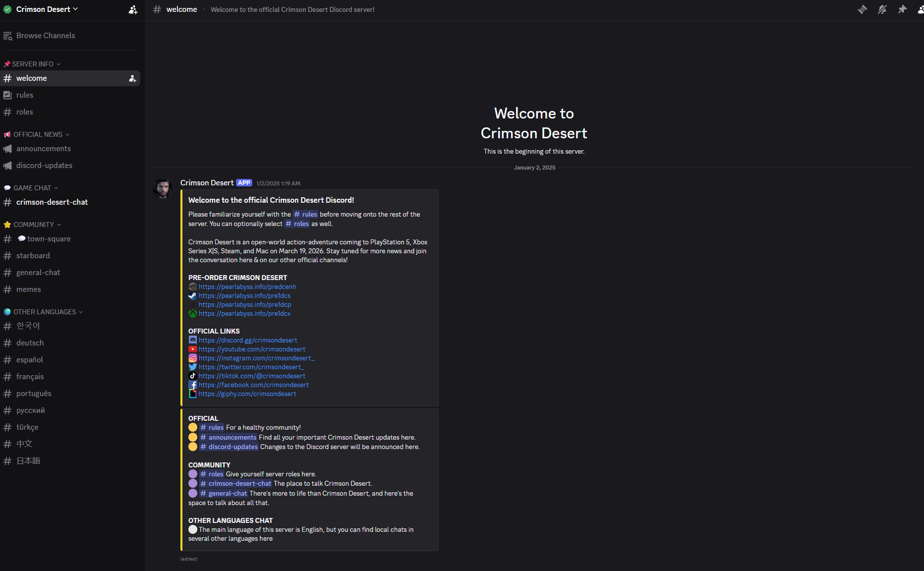924x571 pixels.
Task: Click roles mention under COMMUNITY section
Action: click(x=212, y=474)
